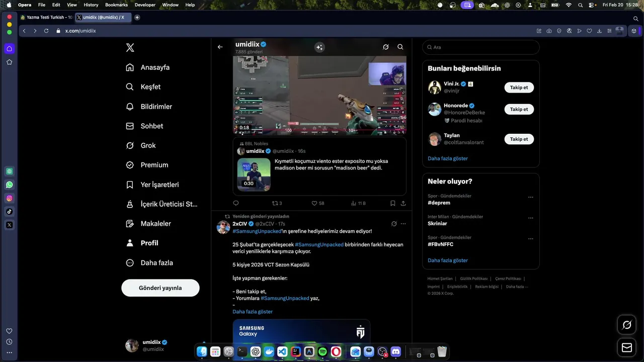The width and height of the screenshot is (644, 362).
Task: Open the X logo home link
Action: point(130,48)
